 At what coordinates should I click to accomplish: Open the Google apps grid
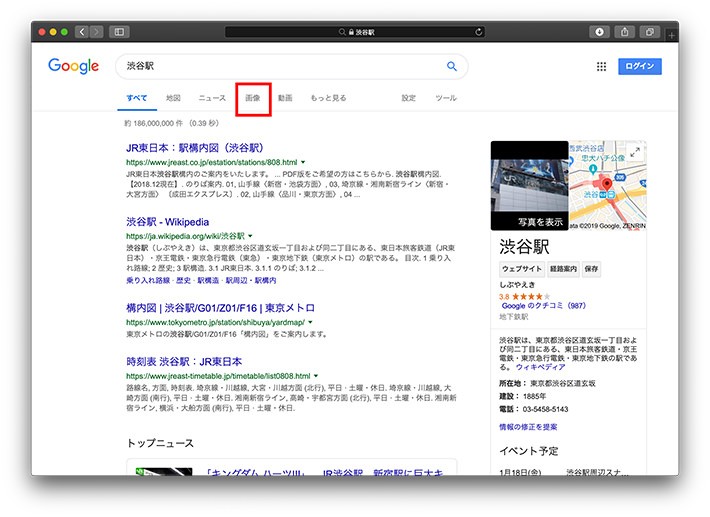[601, 67]
